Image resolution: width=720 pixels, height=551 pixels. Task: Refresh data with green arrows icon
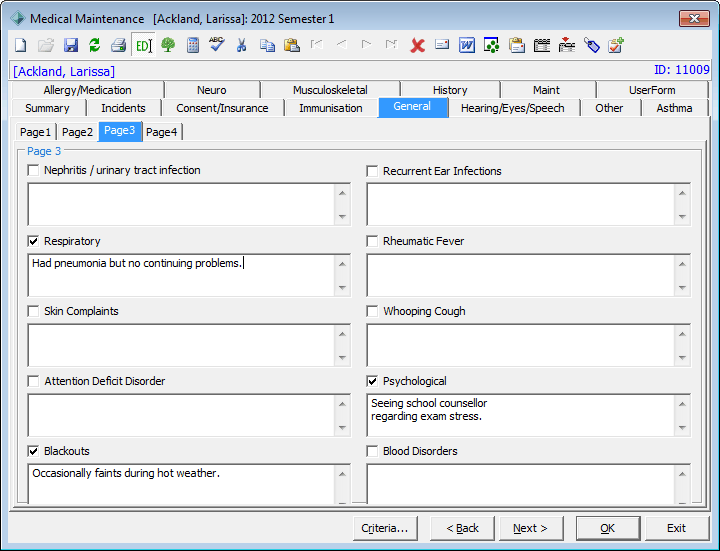pos(95,45)
